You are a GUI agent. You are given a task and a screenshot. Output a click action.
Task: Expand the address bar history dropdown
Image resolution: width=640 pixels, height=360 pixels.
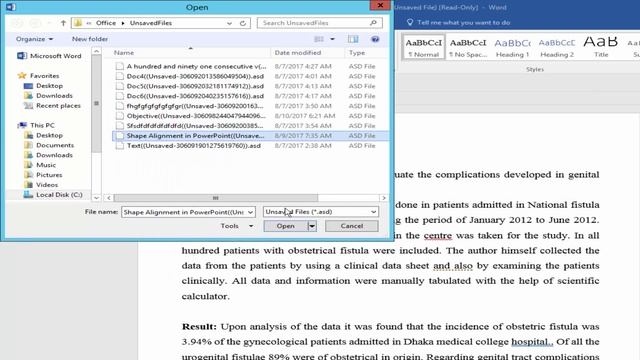(229, 23)
